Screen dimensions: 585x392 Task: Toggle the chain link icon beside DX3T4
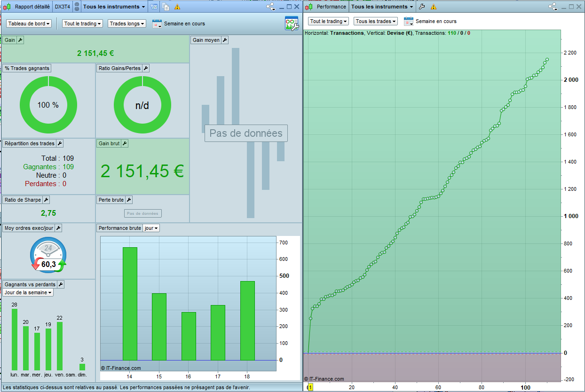pyautogui.click(x=77, y=7)
